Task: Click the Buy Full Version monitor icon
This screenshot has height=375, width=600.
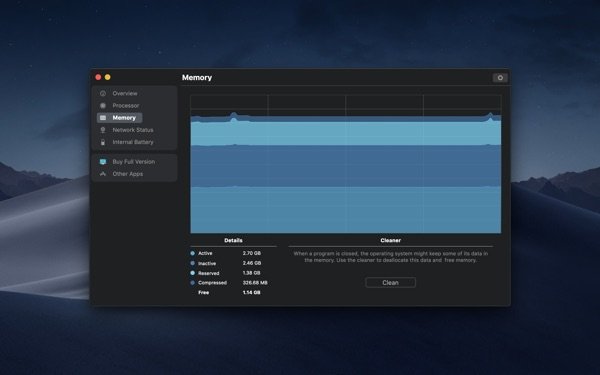Action: coord(103,162)
